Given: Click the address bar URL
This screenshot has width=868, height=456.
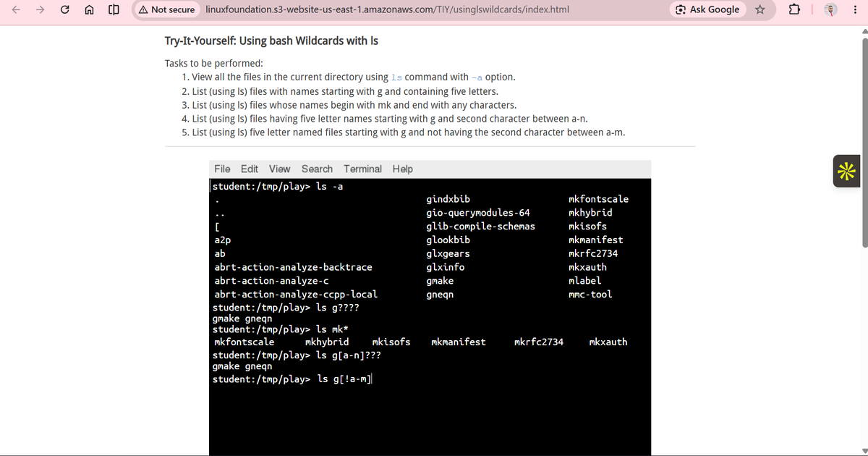Looking at the screenshot, I should click(x=387, y=9).
